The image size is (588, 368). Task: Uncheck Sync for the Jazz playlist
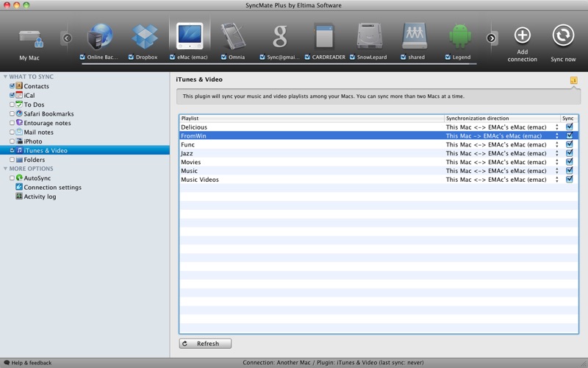pos(569,153)
